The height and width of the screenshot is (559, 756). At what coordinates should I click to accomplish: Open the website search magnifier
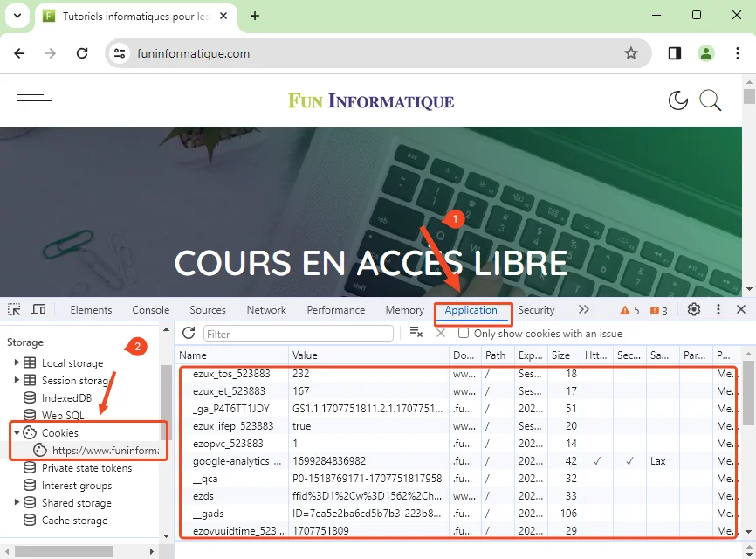pyautogui.click(x=711, y=100)
